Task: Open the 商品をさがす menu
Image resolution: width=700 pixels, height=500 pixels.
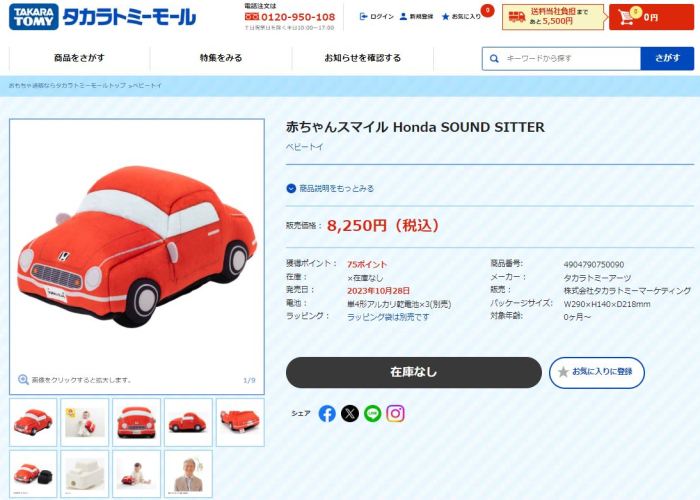Action: click(x=79, y=58)
